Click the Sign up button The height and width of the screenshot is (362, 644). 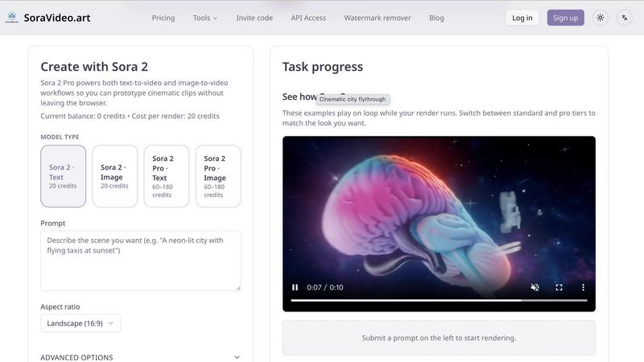(x=565, y=18)
